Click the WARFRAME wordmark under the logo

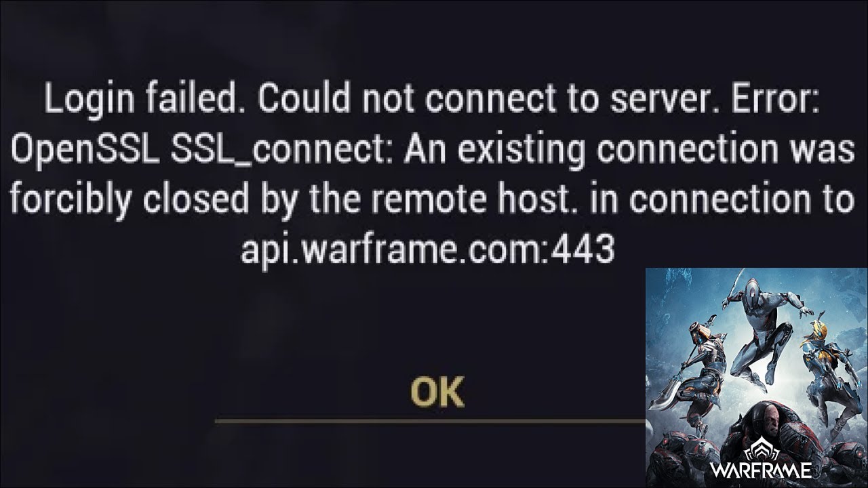click(762, 470)
